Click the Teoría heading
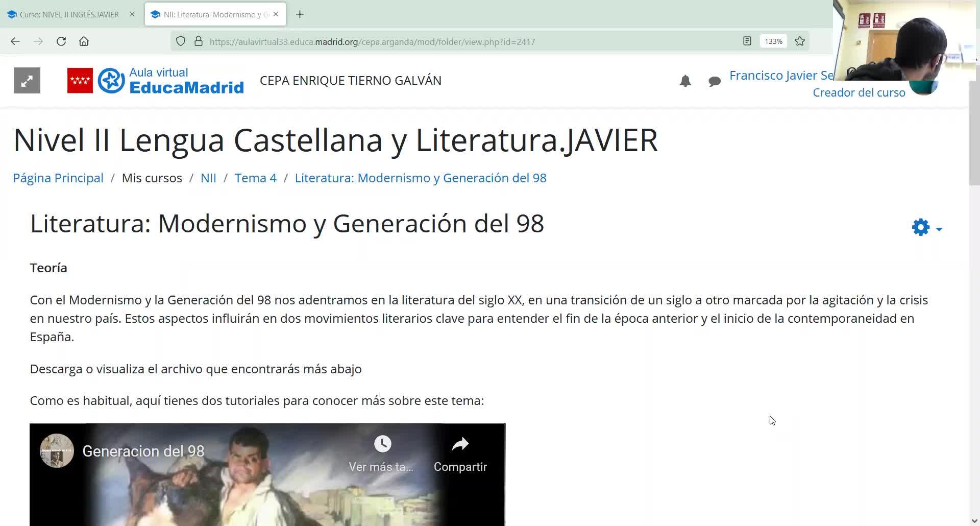 pos(48,268)
